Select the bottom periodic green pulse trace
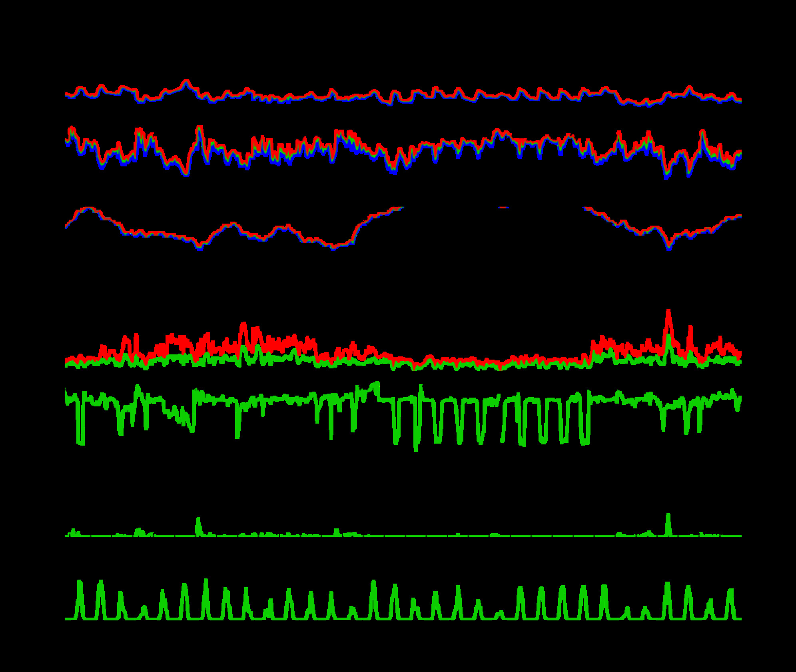796x672 pixels. pos(403,600)
